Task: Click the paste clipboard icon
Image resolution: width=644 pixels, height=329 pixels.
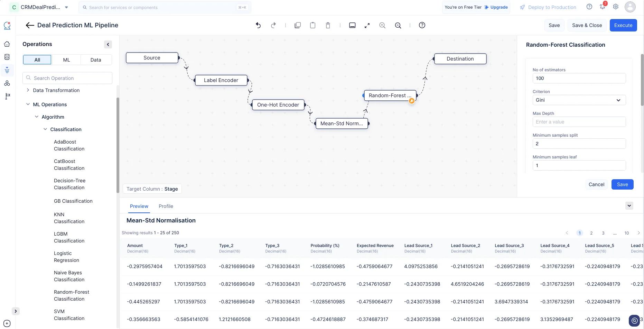Action: point(313,25)
